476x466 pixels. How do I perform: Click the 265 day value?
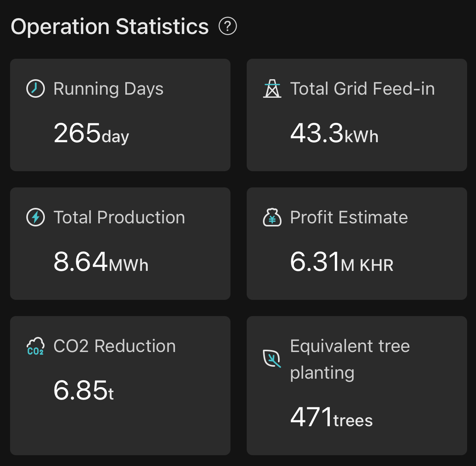tap(91, 134)
